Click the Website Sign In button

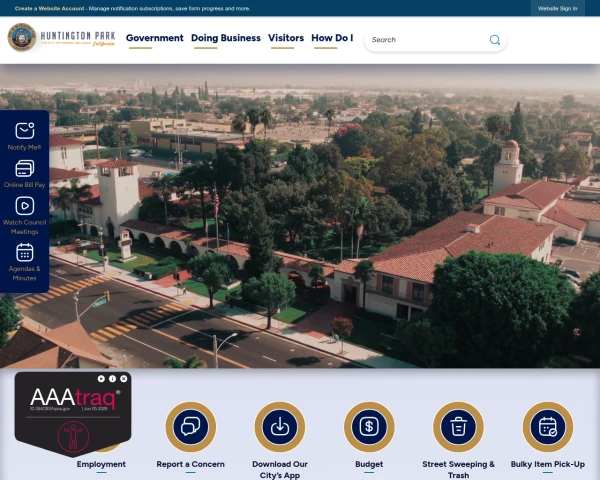pos(557,8)
